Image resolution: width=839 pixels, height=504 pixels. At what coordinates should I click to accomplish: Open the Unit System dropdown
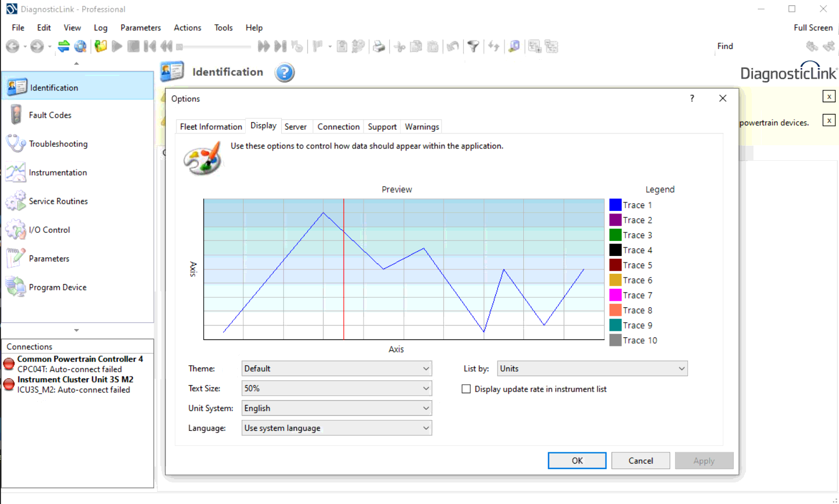(337, 408)
